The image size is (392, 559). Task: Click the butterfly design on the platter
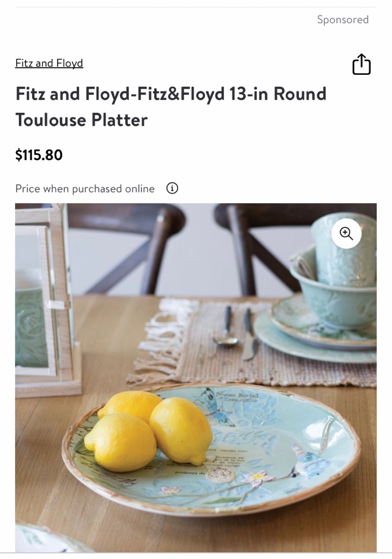pyautogui.click(x=214, y=407)
